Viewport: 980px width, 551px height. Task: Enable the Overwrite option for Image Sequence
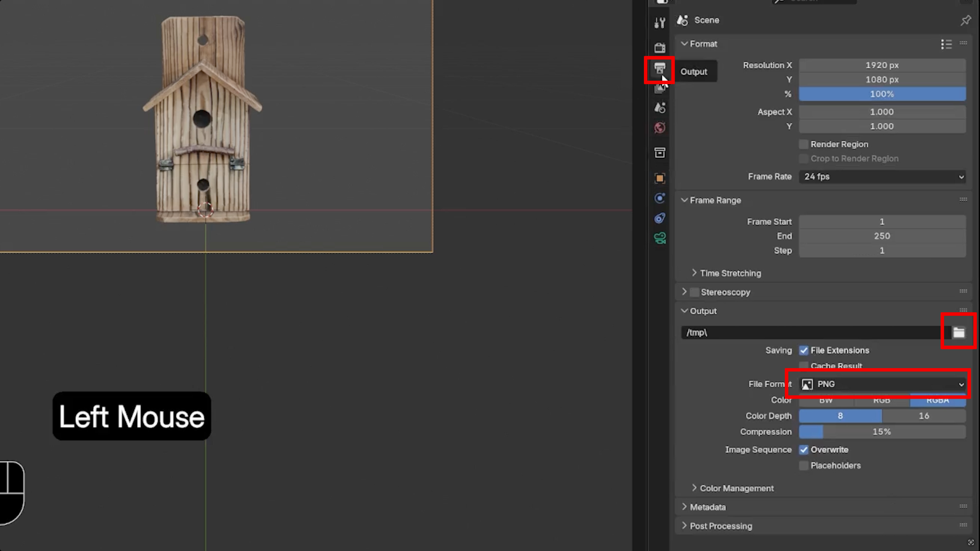(x=804, y=450)
